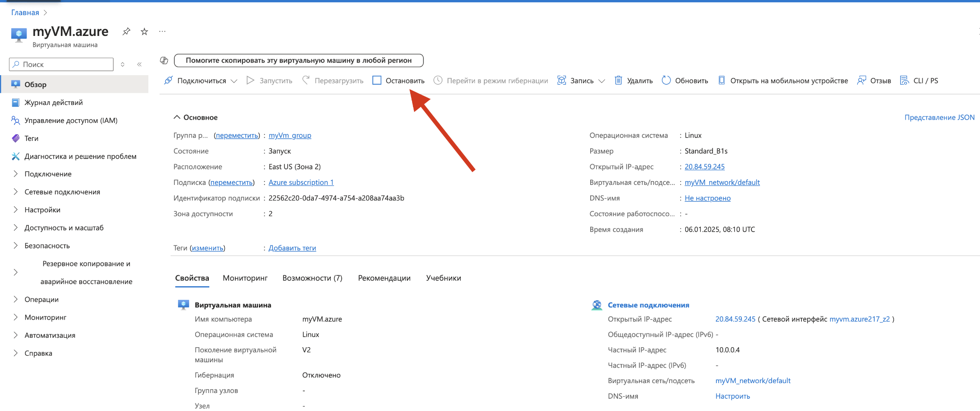This screenshot has width=980, height=411.
Task: Select Журнал действий in sidebar
Action: (x=53, y=103)
